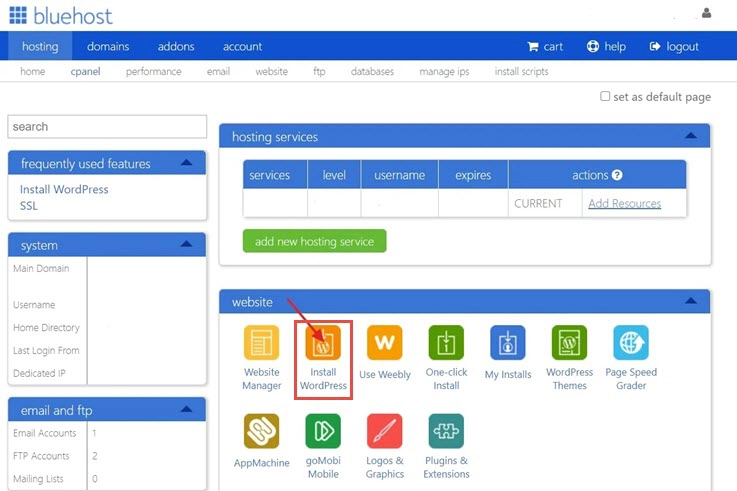Viewport: 737px width, 491px height.
Task: Click the cart shopping icon
Action: point(533,47)
